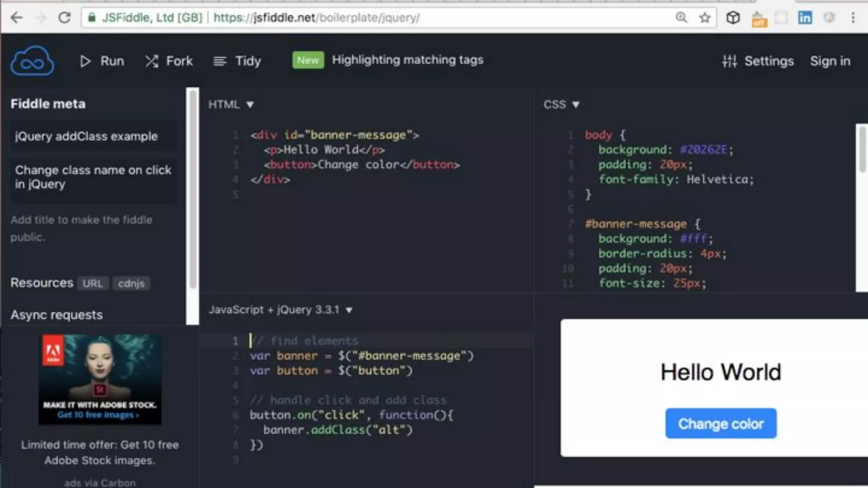Click the Tidy lines icon

[220, 61]
